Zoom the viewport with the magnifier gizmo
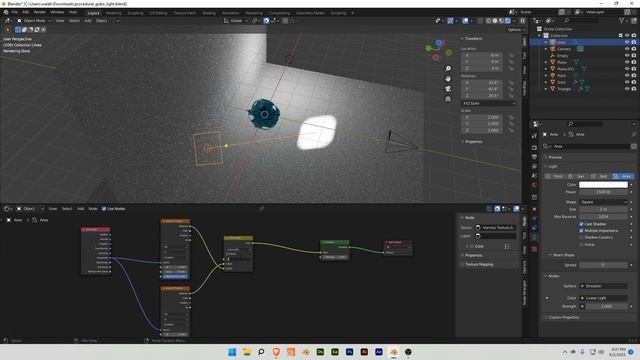 [448, 69]
